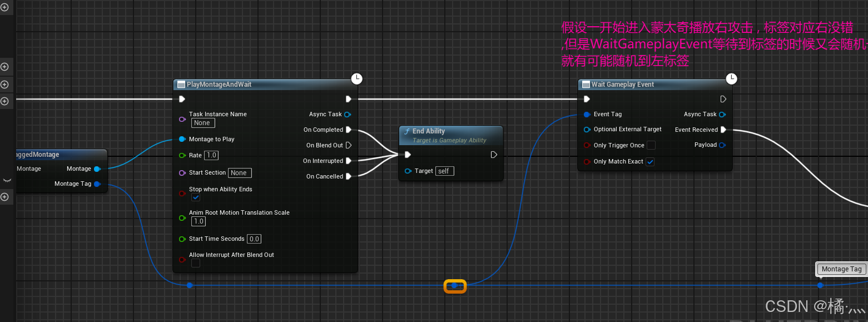Select the pink Chinese comment text
This screenshot has height=322, width=868.
pyautogui.click(x=714, y=44)
